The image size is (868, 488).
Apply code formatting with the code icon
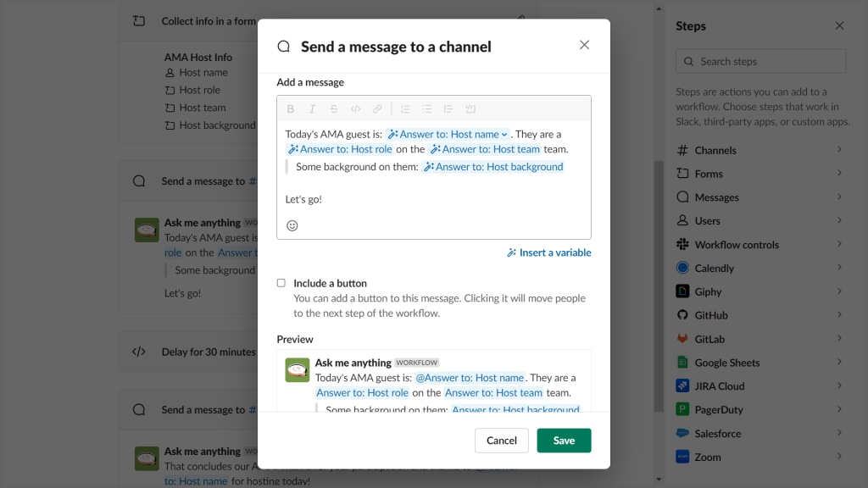tap(355, 108)
